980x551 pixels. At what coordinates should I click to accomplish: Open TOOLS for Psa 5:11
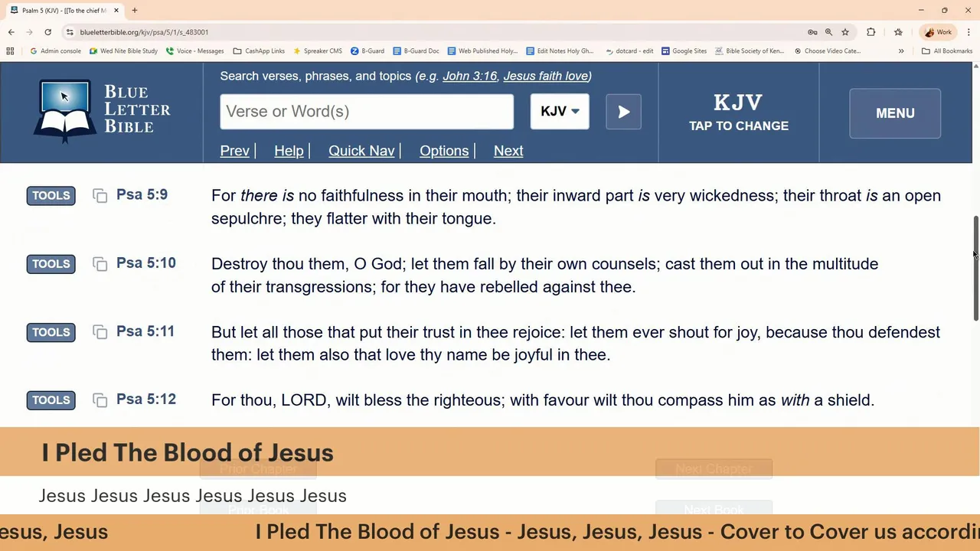[x=51, y=332]
